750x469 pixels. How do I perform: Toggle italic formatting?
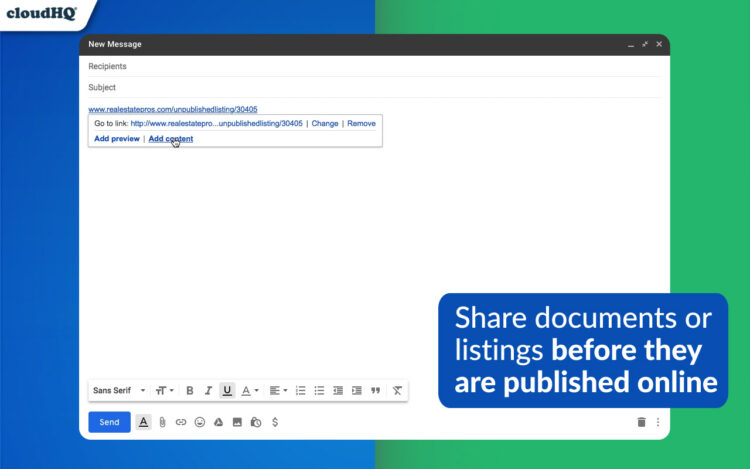(x=208, y=391)
